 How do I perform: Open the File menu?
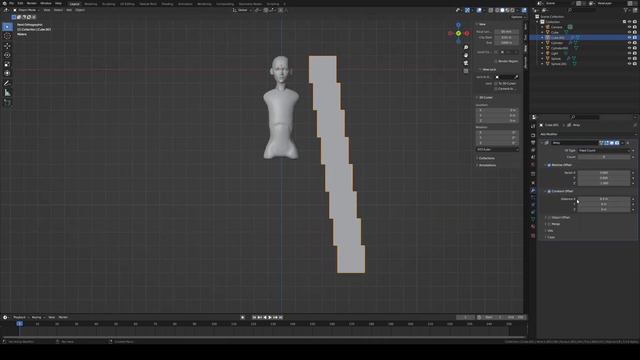coord(11,3)
